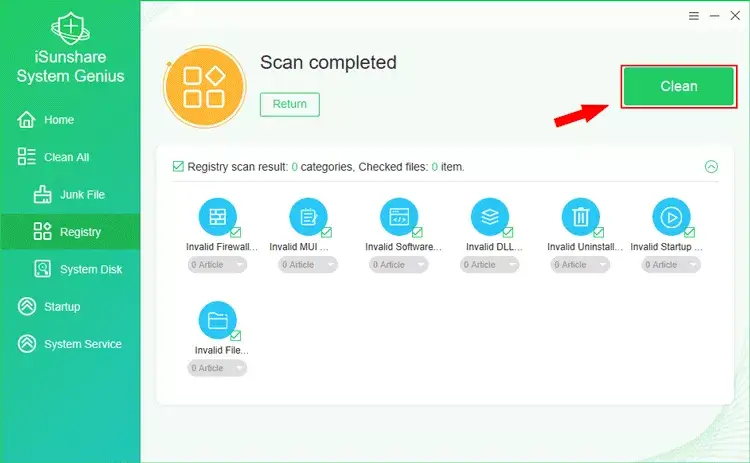Click the Home house icon
The width and height of the screenshot is (750, 463).
26,120
